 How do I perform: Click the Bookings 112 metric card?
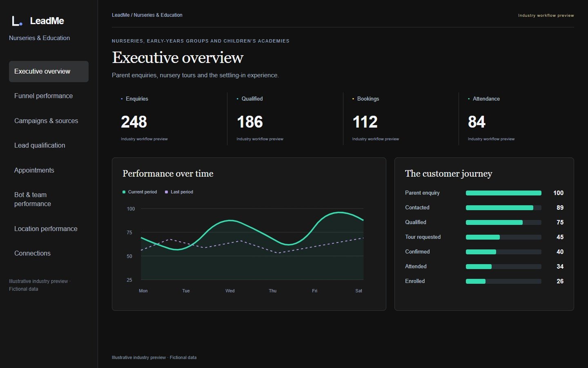pos(401,119)
